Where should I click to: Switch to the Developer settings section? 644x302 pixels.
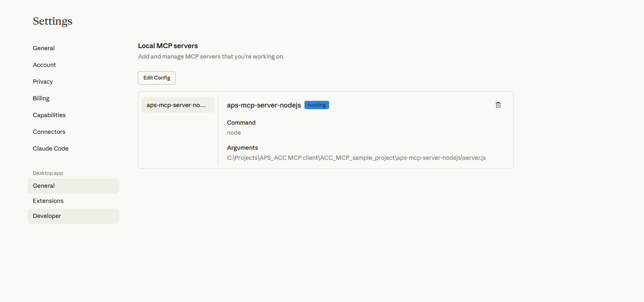pyautogui.click(x=47, y=216)
